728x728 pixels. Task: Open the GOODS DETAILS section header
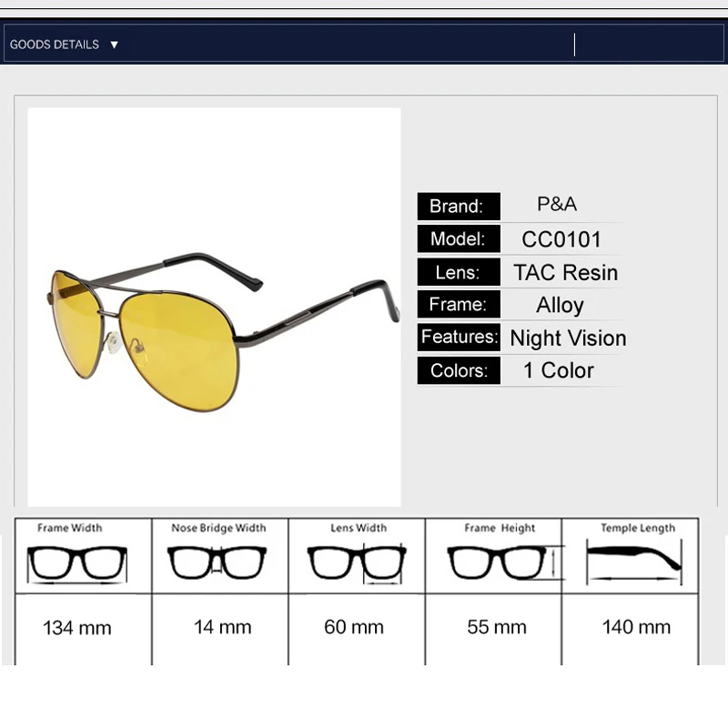tap(363, 44)
